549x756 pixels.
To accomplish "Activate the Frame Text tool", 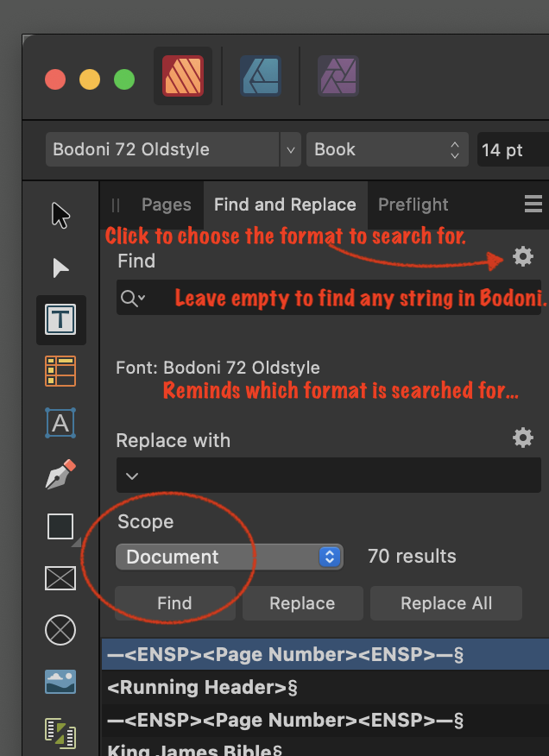I will [60, 320].
